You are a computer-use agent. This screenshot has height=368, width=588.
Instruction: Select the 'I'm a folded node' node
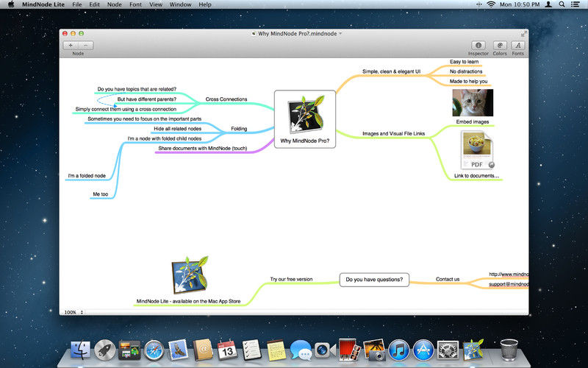pyautogui.click(x=87, y=176)
